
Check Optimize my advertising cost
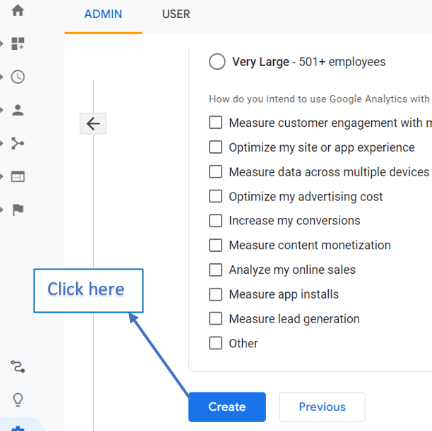(215, 196)
